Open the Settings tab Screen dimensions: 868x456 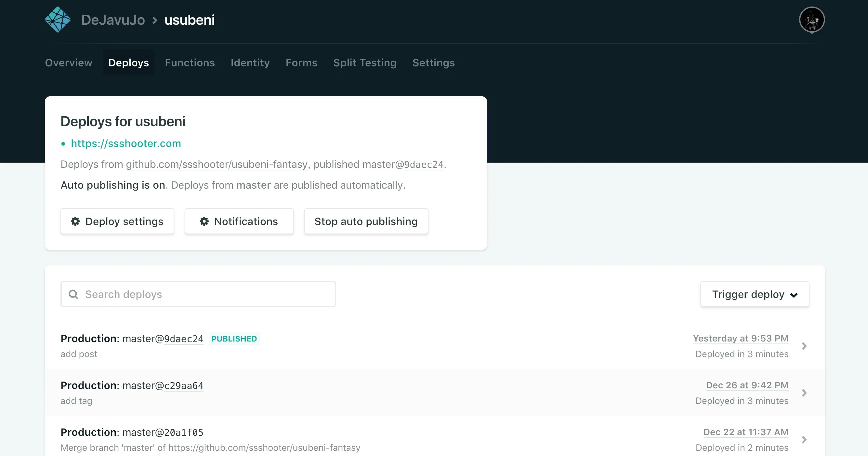pyautogui.click(x=433, y=63)
